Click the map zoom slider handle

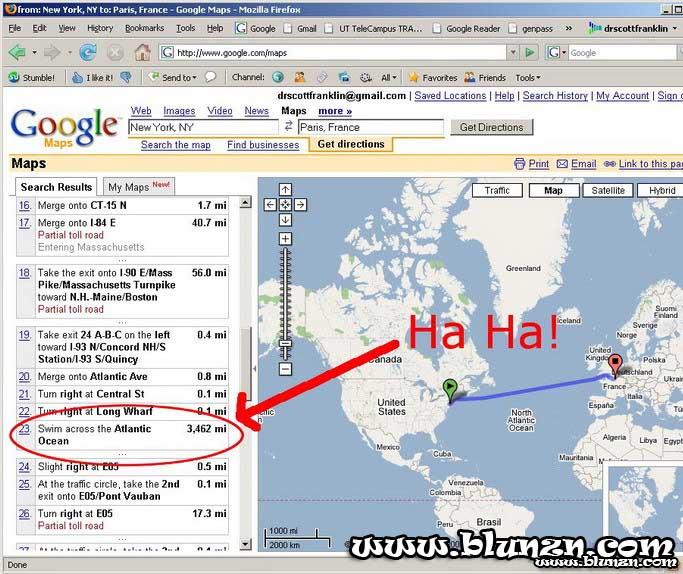point(285,344)
